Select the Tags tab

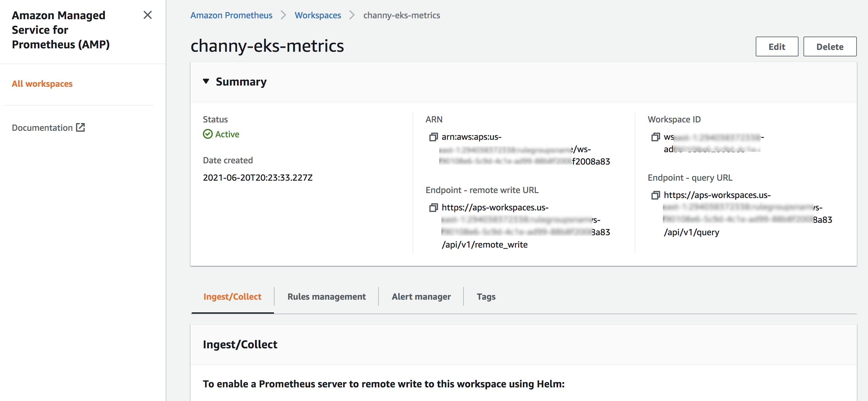485,297
